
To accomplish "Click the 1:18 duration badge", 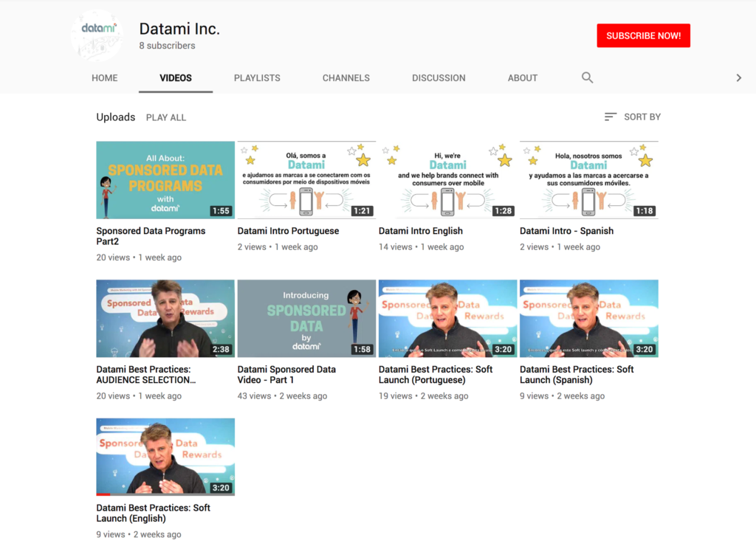I will click(644, 210).
